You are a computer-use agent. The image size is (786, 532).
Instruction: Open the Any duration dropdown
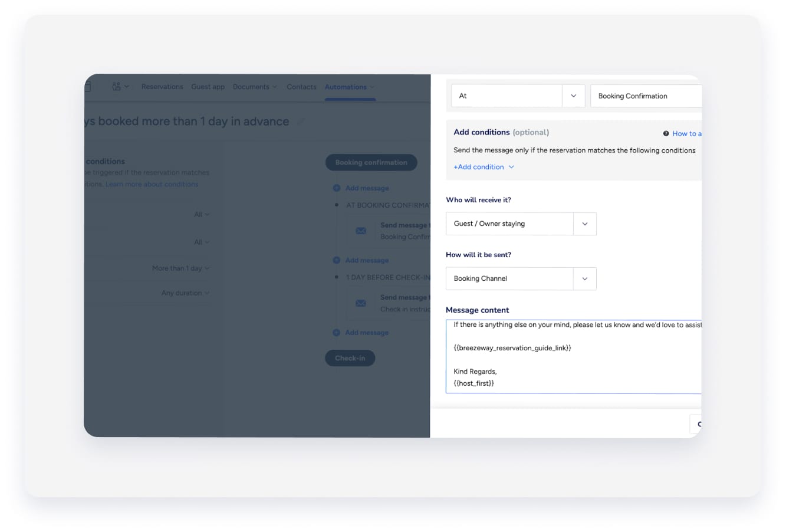click(x=185, y=293)
